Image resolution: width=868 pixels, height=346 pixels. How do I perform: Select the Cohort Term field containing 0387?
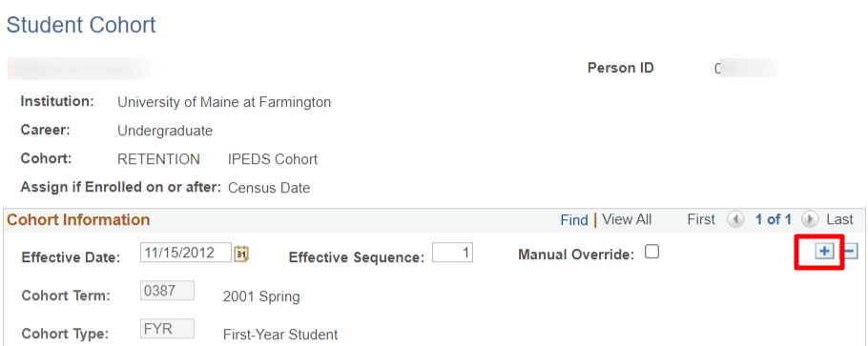tap(167, 291)
